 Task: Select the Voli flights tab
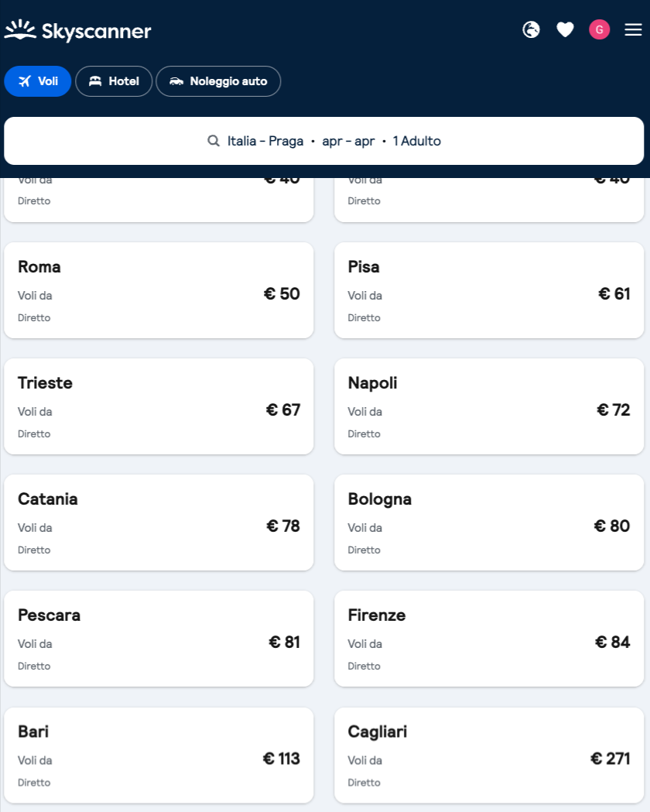[x=38, y=81]
